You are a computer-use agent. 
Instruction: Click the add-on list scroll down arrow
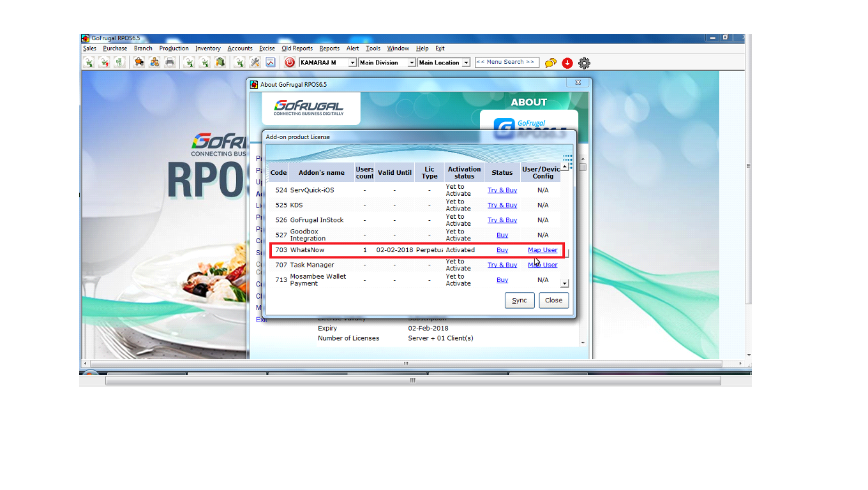click(x=564, y=283)
